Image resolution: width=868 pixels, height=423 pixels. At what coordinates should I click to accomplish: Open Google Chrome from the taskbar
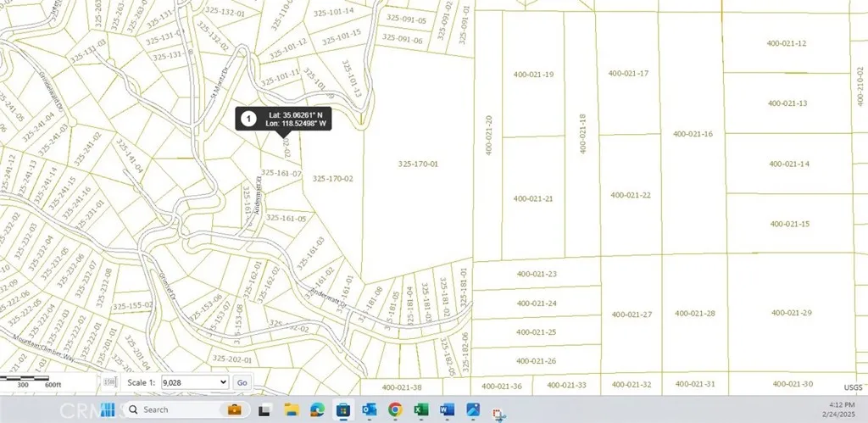pyautogui.click(x=394, y=409)
